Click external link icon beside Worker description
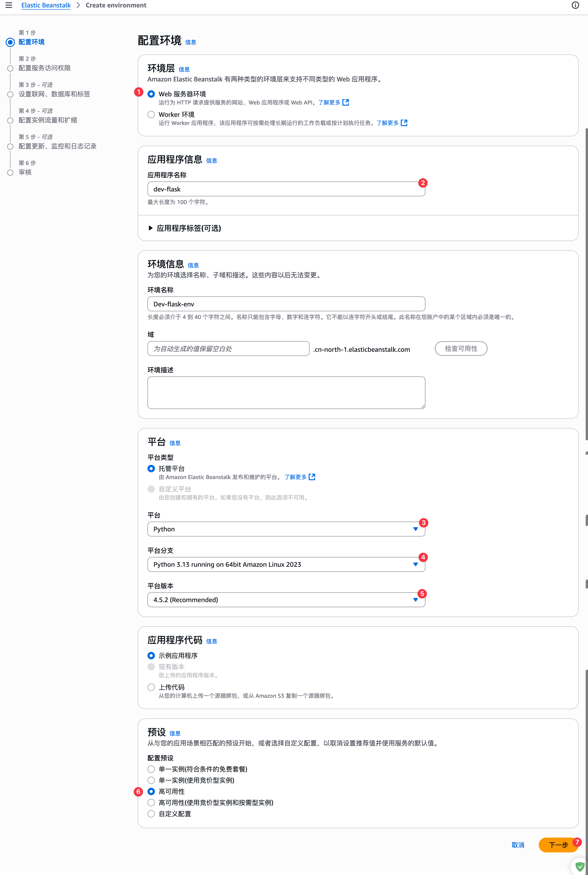Screen dimensions: 588x875 [x=404, y=123]
